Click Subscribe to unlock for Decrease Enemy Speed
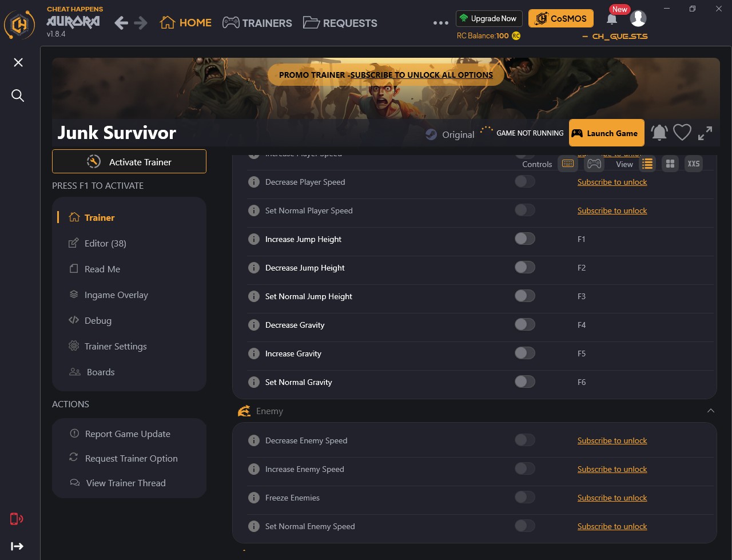732x560 pixels. (612, 440)
